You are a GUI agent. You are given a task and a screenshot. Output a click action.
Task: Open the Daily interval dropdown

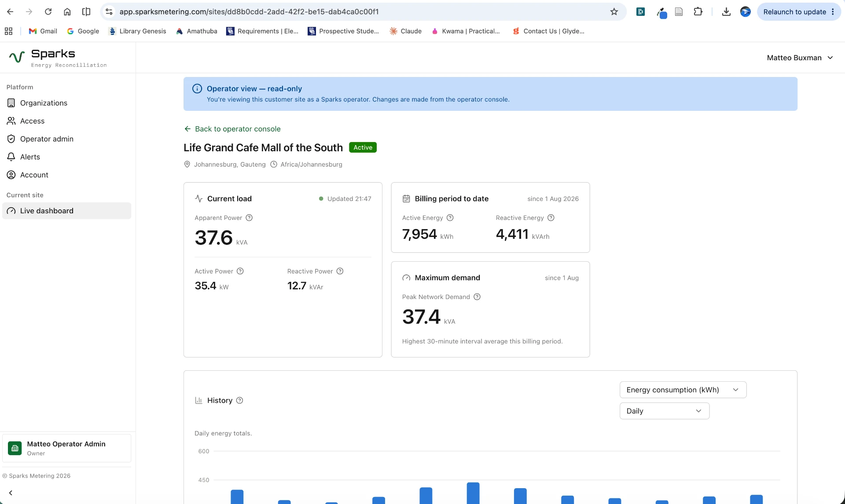coord(664,411)
